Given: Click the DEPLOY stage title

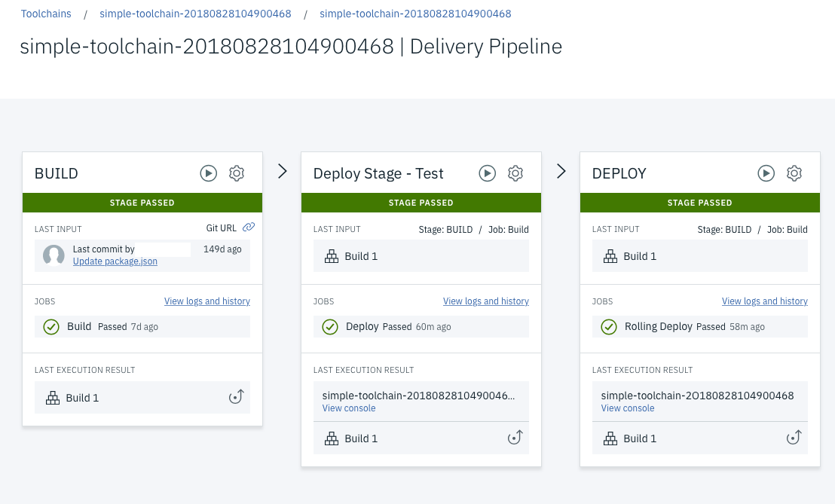Looking at the screenshot, I should coord(619,173).
